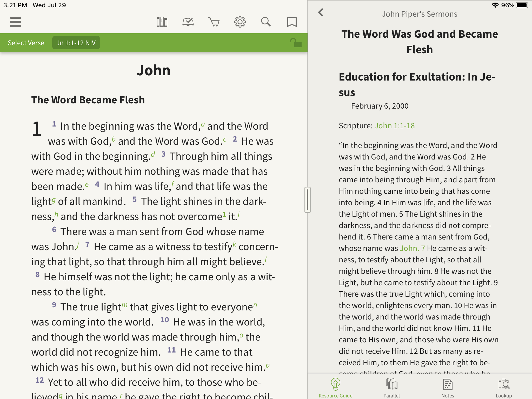Tap footnote 1 after 'overcome'
This screenshot has height=399, width=532.
pos(224,214)
